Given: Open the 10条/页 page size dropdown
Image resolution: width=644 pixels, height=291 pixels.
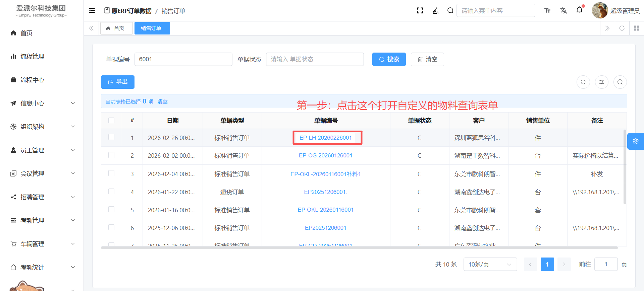Looking at the screenshot, I should (490, 264).
